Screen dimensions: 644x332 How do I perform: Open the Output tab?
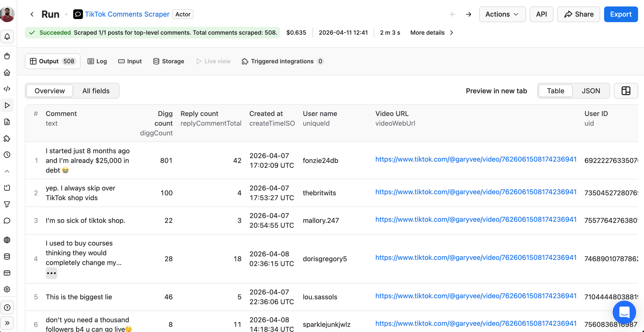[52, 61]
